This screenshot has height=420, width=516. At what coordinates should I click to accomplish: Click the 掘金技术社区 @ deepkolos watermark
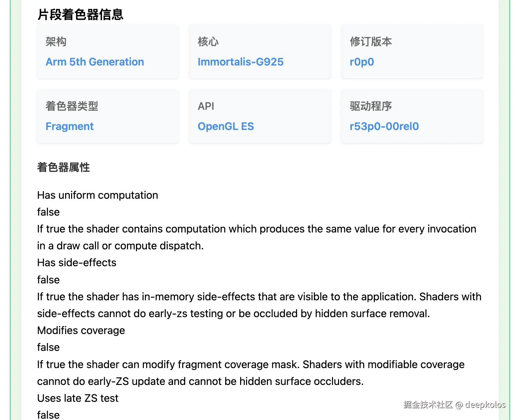click(454, 404)
